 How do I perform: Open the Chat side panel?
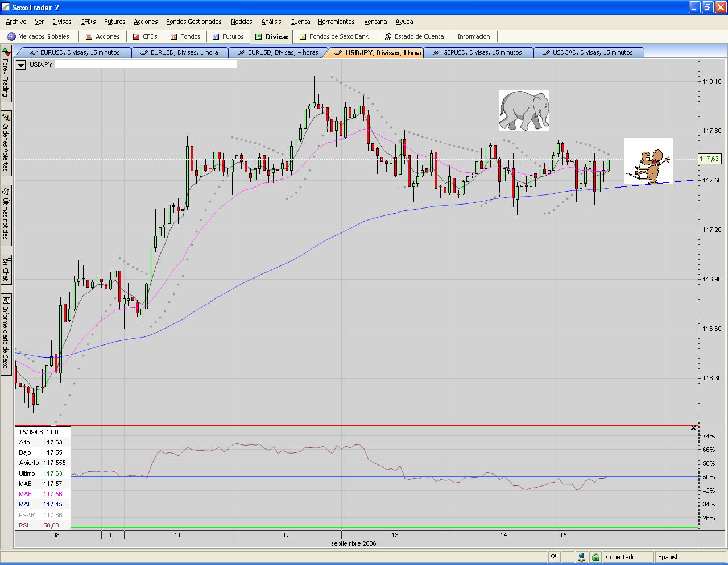pos(6,269)
